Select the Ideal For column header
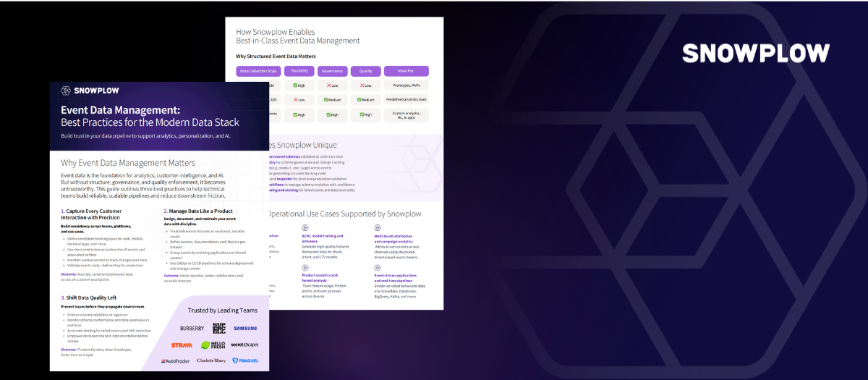The image size is (868, 380). pyautogui.click(x=407, y=71)
